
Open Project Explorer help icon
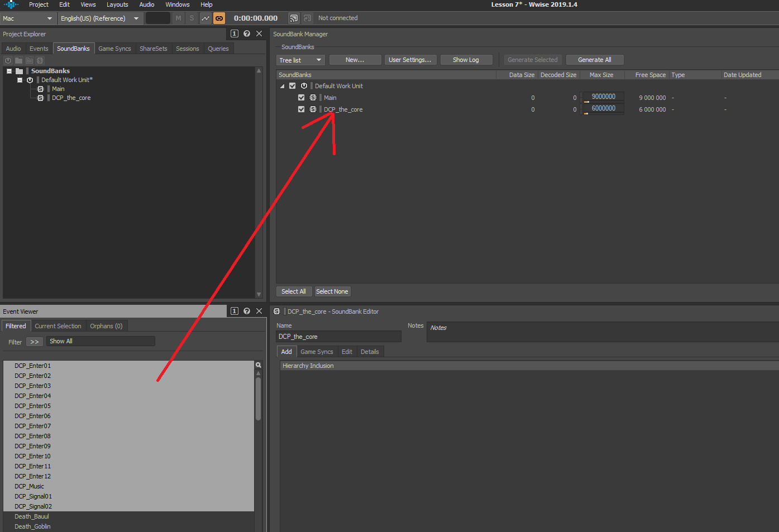[x=247, y=33]
